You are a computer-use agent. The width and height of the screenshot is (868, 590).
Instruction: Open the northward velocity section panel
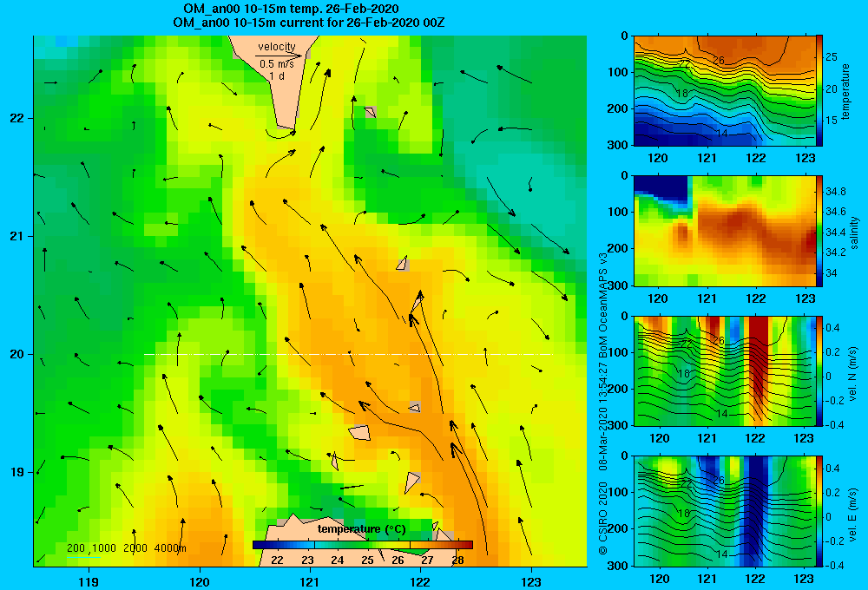tap(724, 371)
